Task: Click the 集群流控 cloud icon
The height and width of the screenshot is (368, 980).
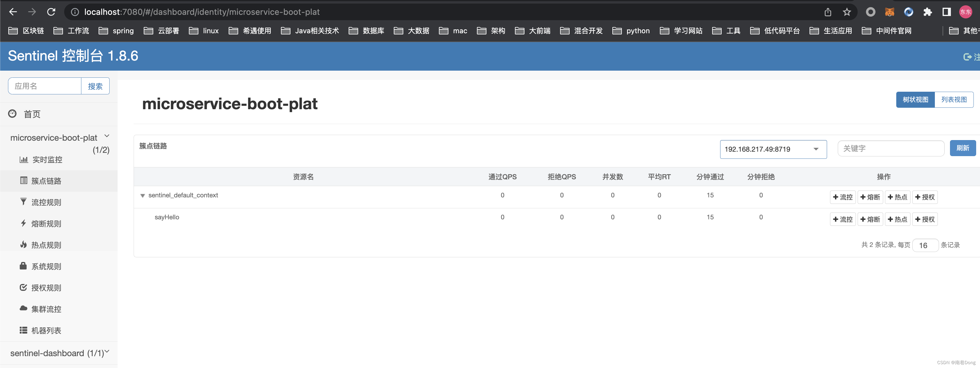Action: [x=23, y=308]
